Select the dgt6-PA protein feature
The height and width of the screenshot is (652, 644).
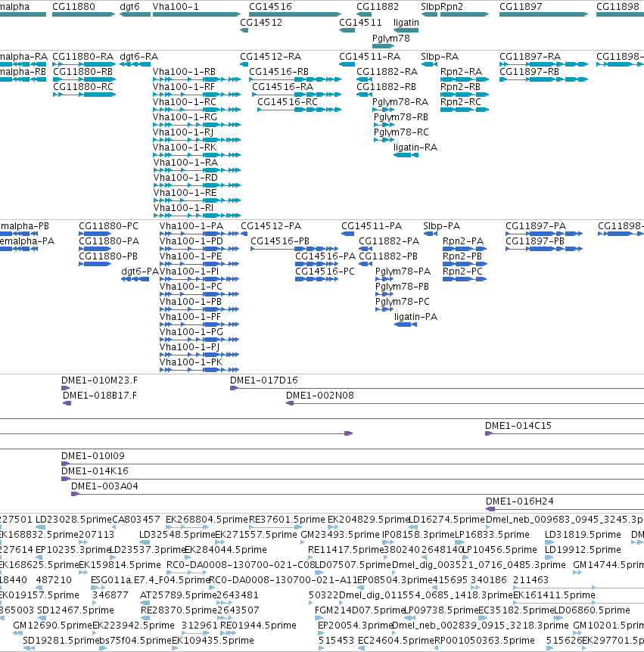[135, 279]
